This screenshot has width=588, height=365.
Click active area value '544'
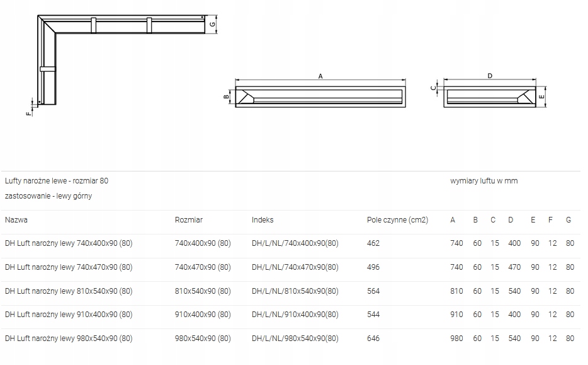point(373,315)
